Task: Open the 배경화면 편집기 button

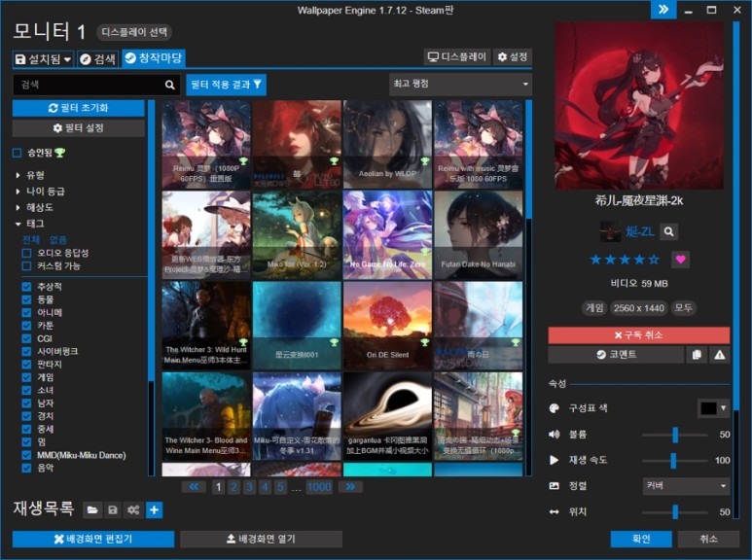Action: (93, 539)
